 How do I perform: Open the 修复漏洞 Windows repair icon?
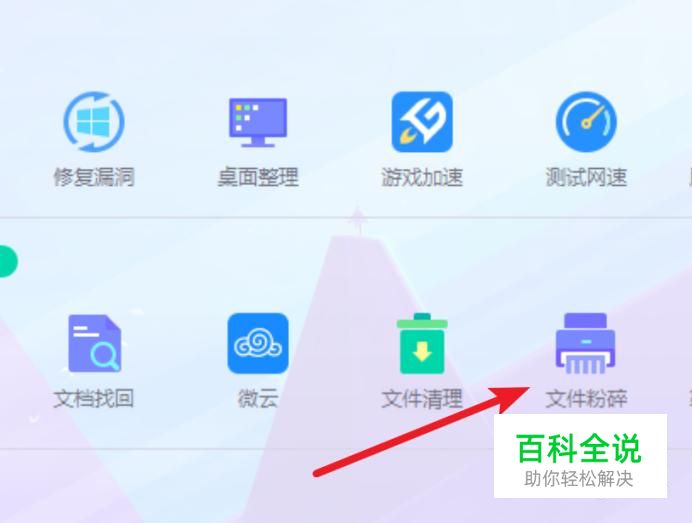(x=94, y=122)
